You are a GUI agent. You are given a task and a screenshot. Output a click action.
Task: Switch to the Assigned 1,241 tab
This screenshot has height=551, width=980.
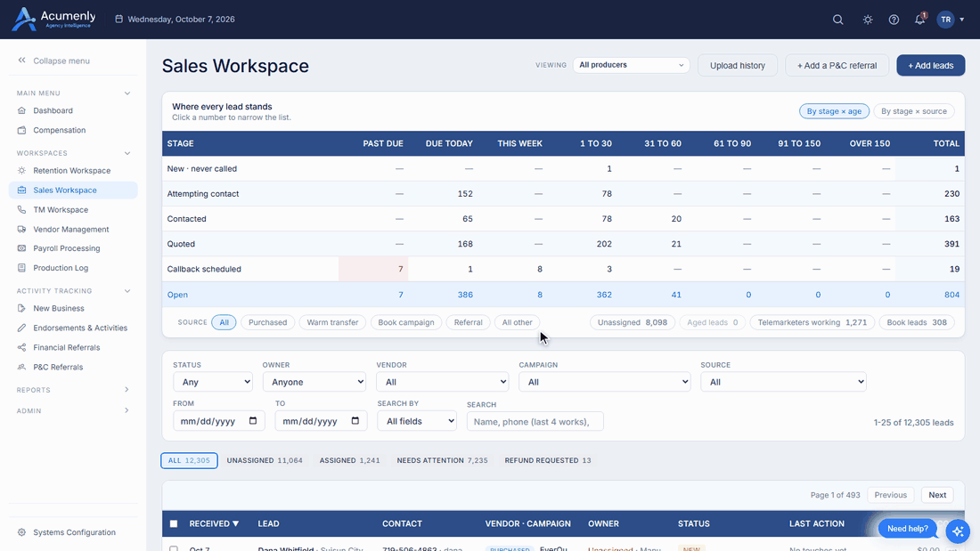(349, 460)
